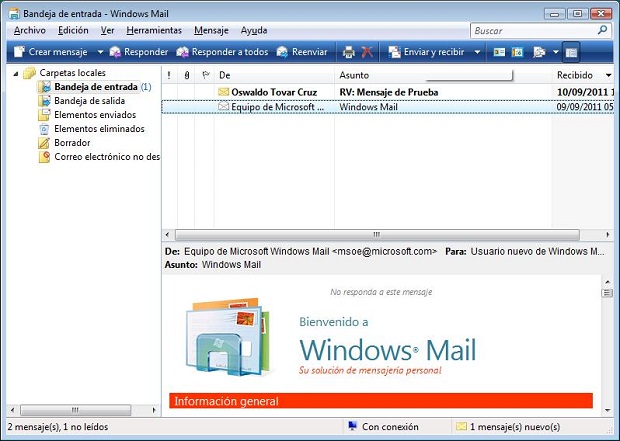Image resolution: width=620 pixels, height=441 pixels.
Task: Click the read envelope icon of the Microsoft message
Action: (x=223, y=106)
